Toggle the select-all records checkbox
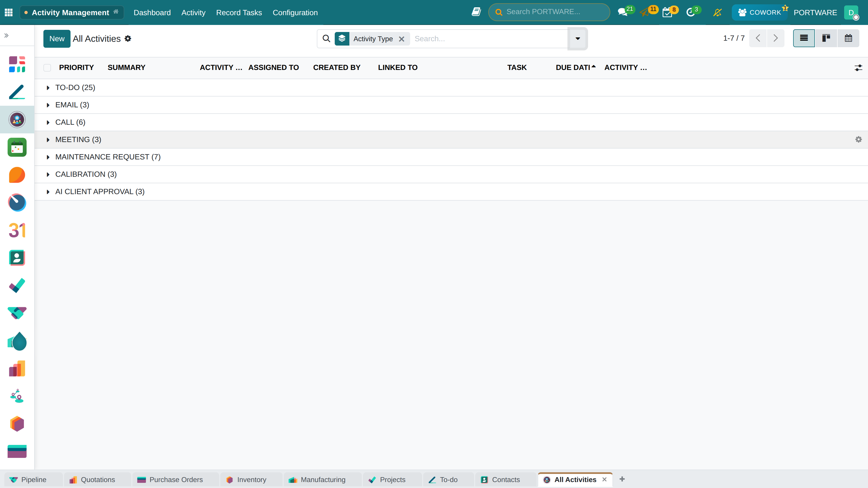 [x=47, y=68]
